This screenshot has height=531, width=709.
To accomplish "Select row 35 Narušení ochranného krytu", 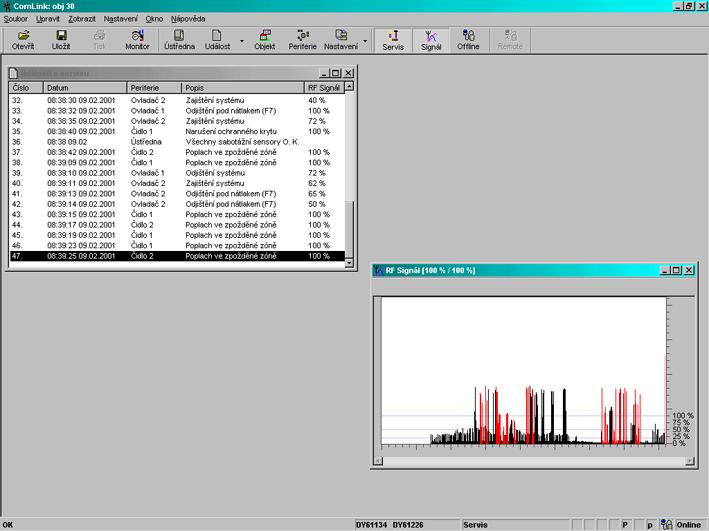I will pyautogui.click(x=177, y=132).
